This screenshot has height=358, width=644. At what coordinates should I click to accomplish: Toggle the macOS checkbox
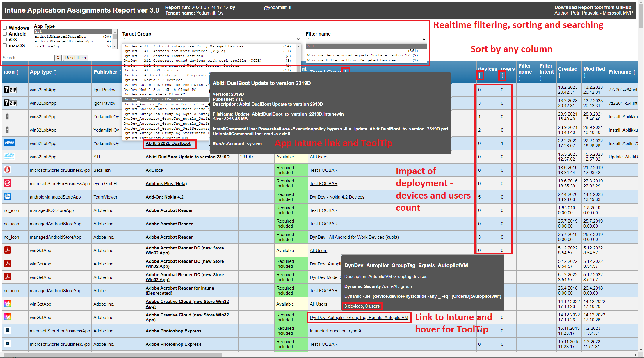[5, 45]
